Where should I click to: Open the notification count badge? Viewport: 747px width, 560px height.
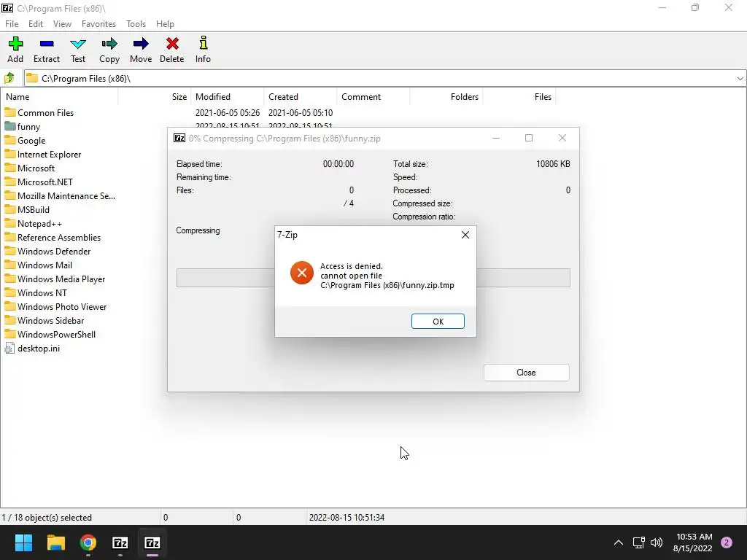point(727,542)
